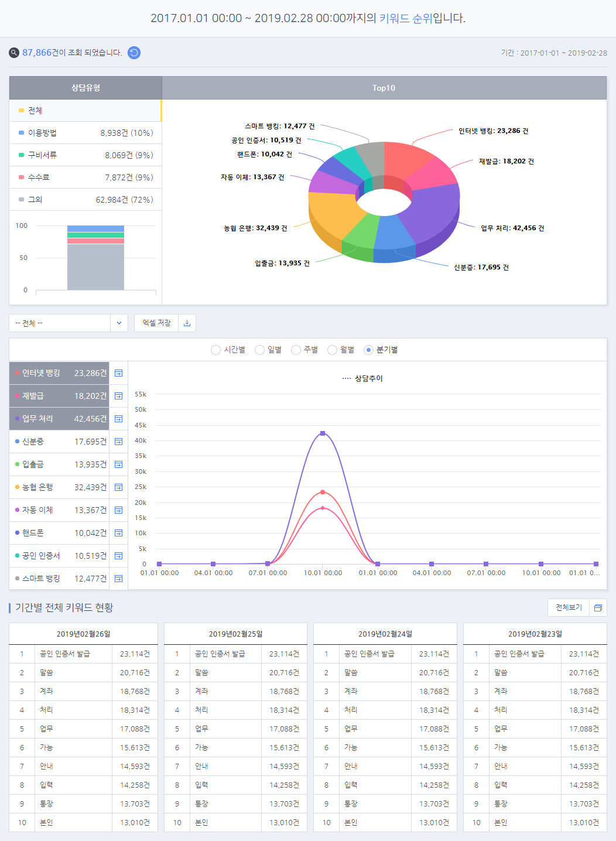
Task: Select the 수수료 consultation type item
Action: pos(85,177)
